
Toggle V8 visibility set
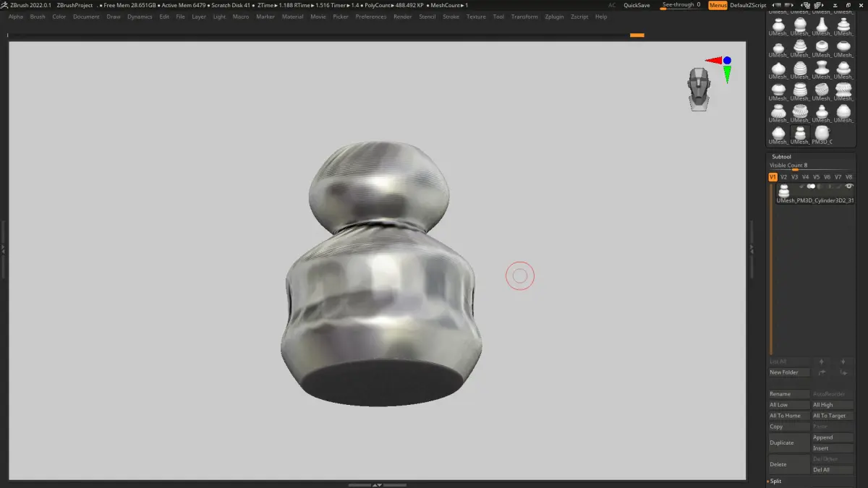[849, 177]
